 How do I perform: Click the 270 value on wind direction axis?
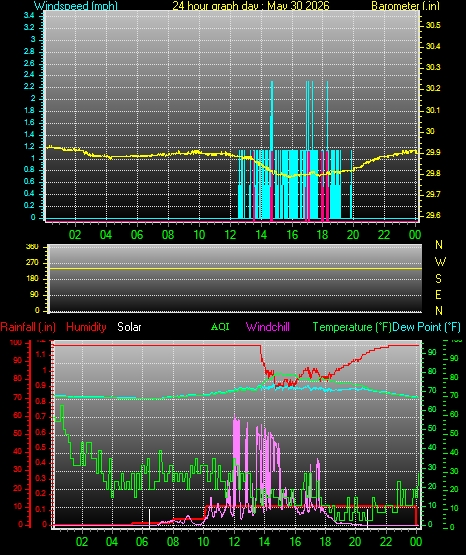click(32, 263)
